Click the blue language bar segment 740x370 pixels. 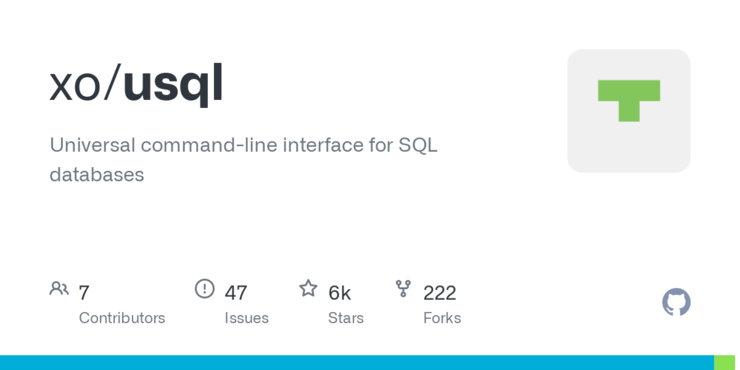point(357,362)
